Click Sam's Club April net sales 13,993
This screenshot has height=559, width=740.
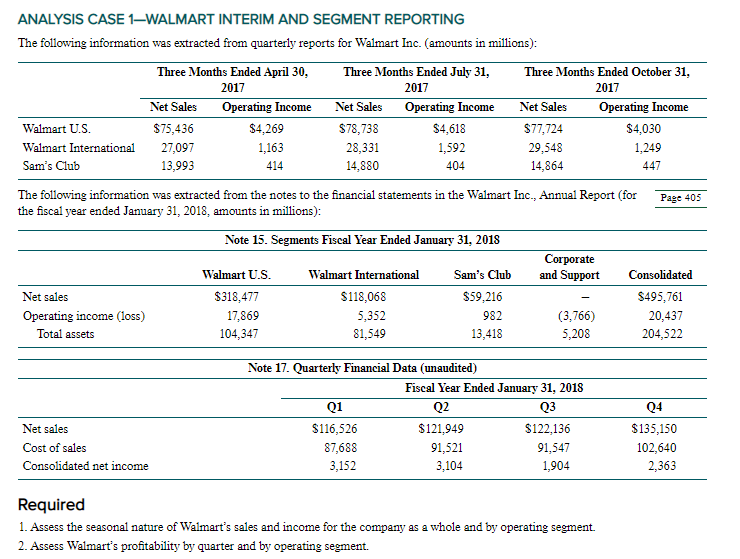pos(177,166)
